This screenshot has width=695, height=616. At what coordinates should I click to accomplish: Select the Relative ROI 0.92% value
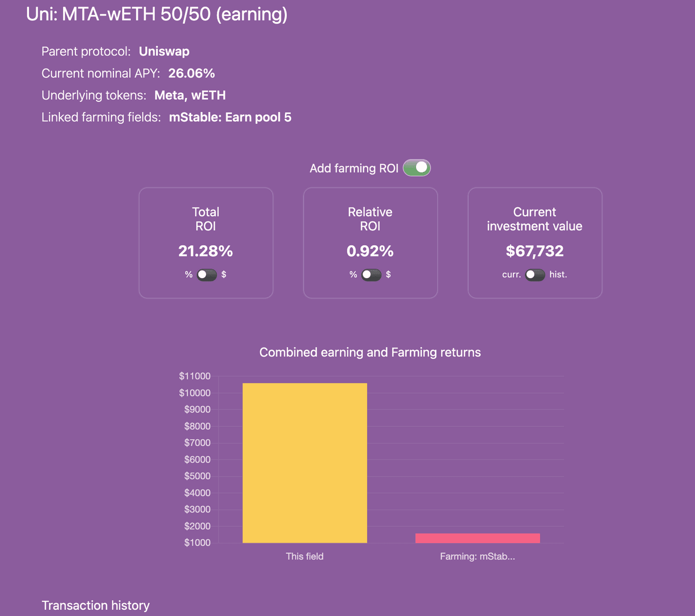370,251
